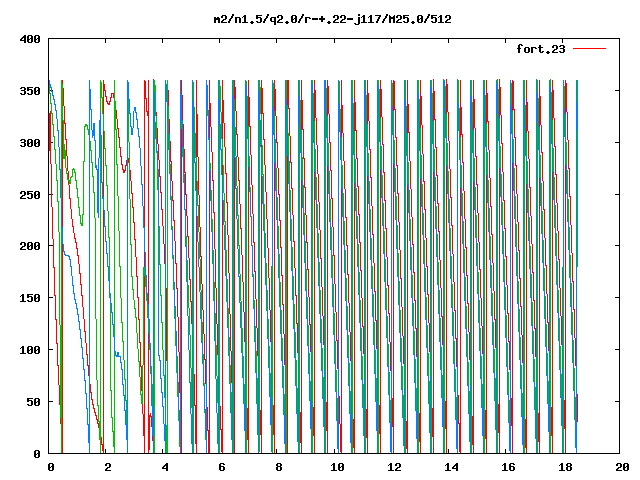Click the y-axis label 200
This screenshot has height=480, width=640.
(30, 246)
